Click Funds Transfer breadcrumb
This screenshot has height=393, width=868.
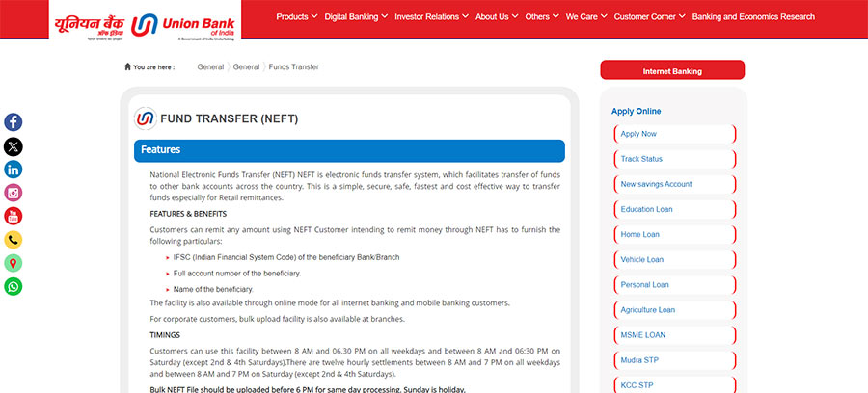[294, 66]
